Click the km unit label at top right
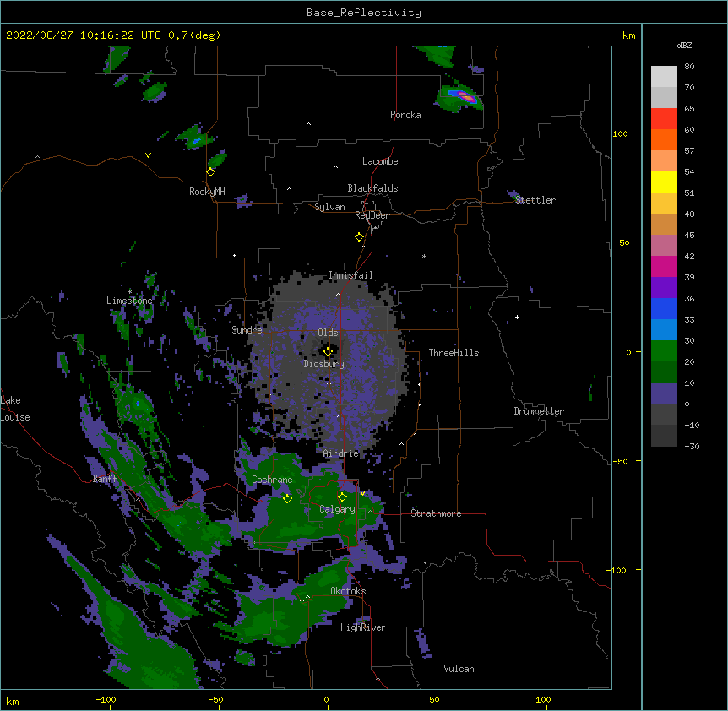This screenshot has width=728, height=711. point(628,35)
